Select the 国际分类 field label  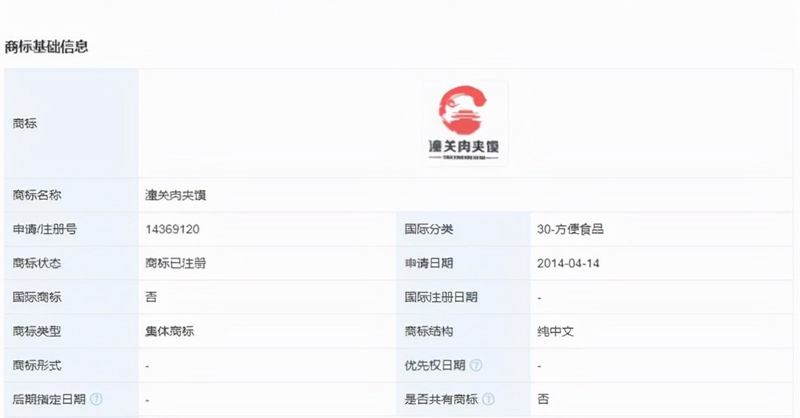(429, 229)
